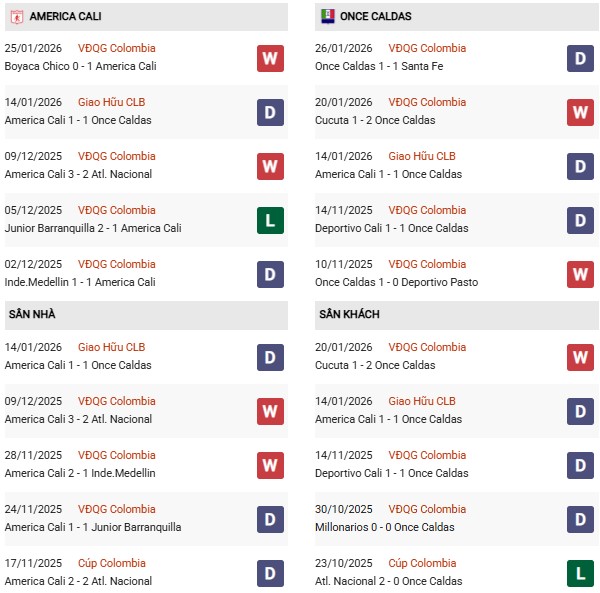Open Cúp Colombia link dated 23/10/2025
The height and width of the screenshot is (593, 600).
point(421,563)
